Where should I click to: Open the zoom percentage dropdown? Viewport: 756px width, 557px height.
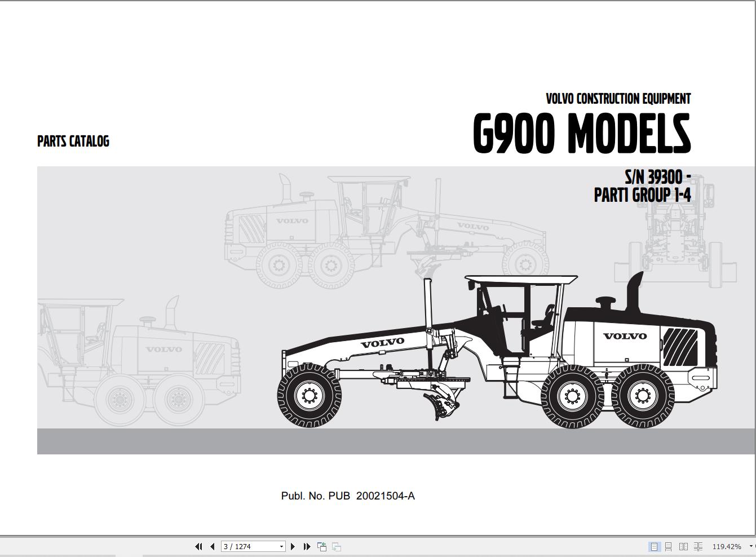point(751,546)
